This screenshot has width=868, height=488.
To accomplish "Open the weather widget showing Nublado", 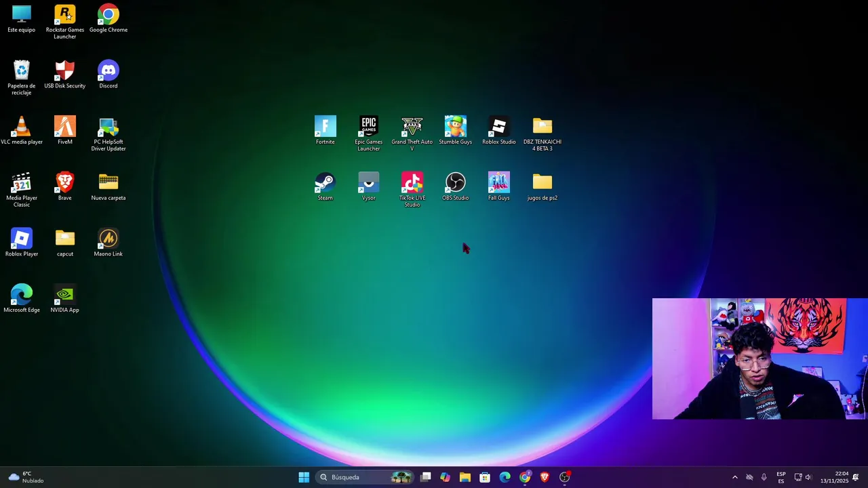I will (x=26, y=477).
